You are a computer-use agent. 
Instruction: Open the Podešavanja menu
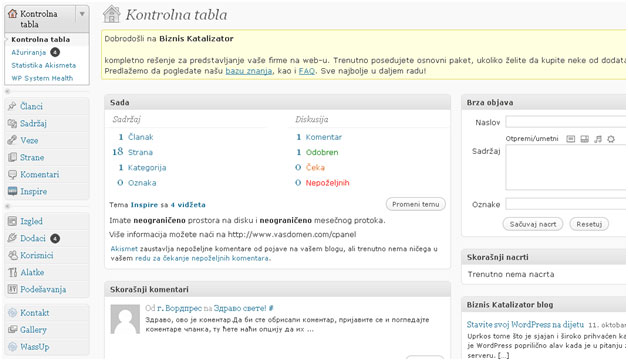[x=43, y=289]
